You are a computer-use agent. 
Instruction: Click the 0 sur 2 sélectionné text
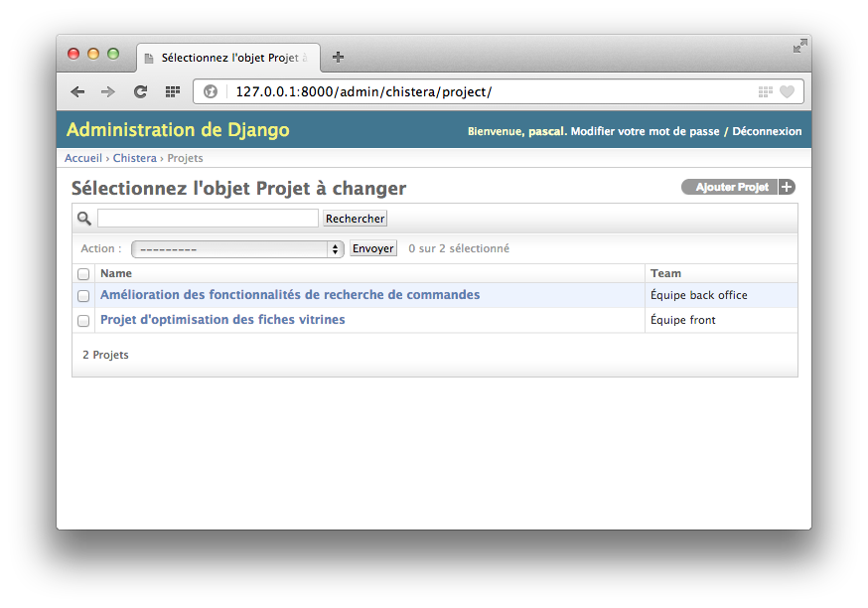pos(459,248)
